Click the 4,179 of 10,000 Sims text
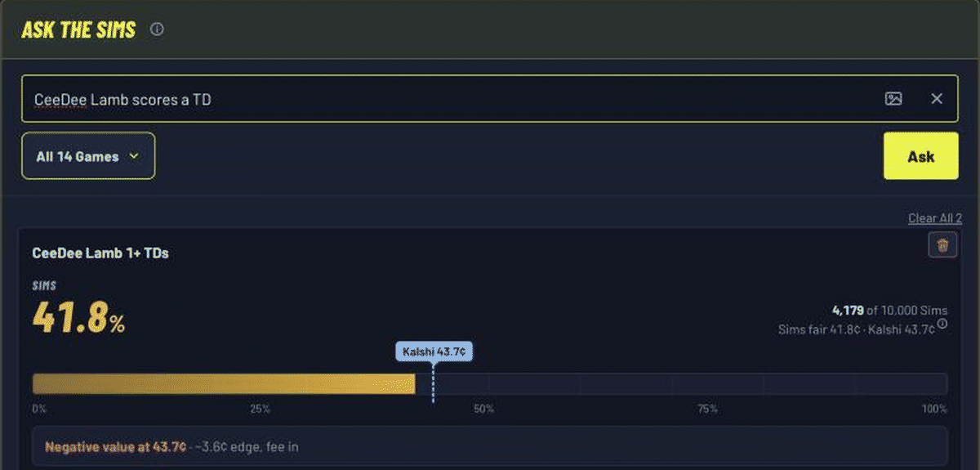980x470 pixels. point(889,311)
